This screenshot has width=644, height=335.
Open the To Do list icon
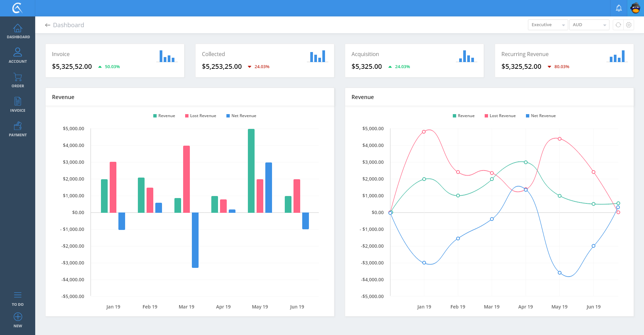click(x=18, y=295)
